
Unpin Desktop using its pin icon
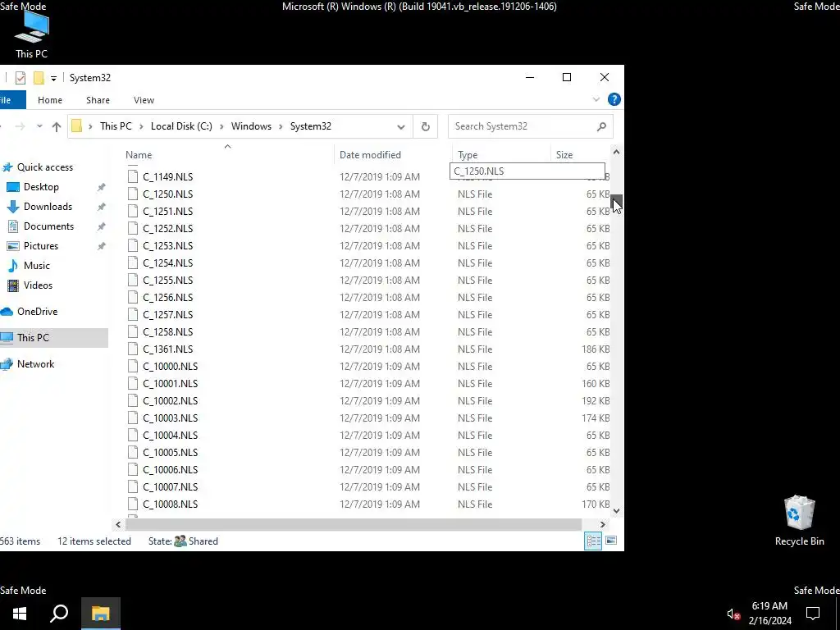click(x=101, y=187)
